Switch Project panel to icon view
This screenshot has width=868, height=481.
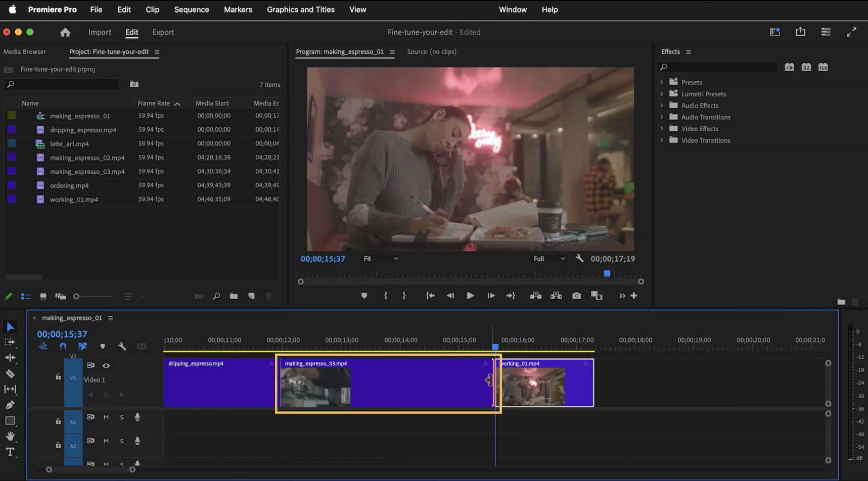pyautogui.click(x=43, y=296)
